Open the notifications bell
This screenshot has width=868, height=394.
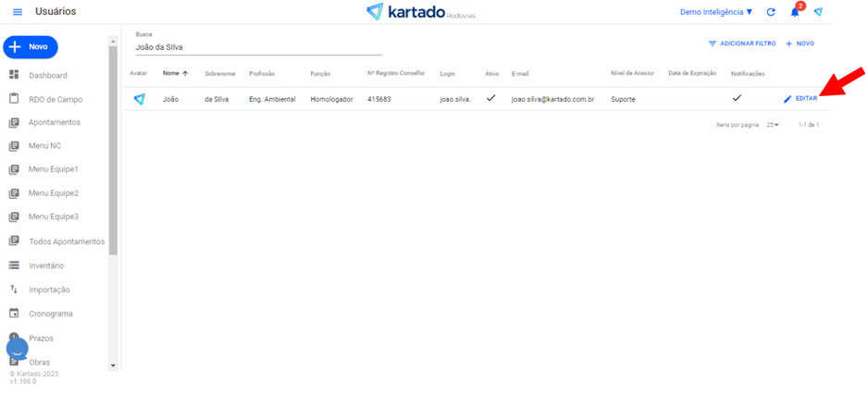[794, 12]
